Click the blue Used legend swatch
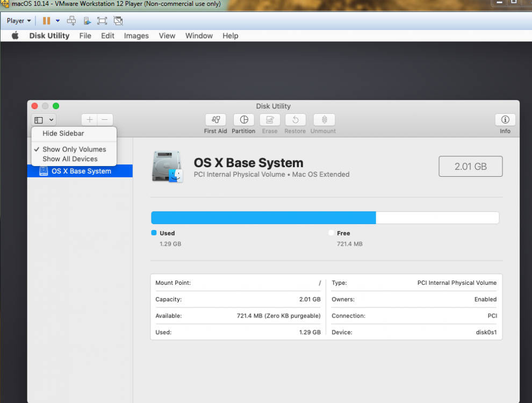 (x=154, y=233)
